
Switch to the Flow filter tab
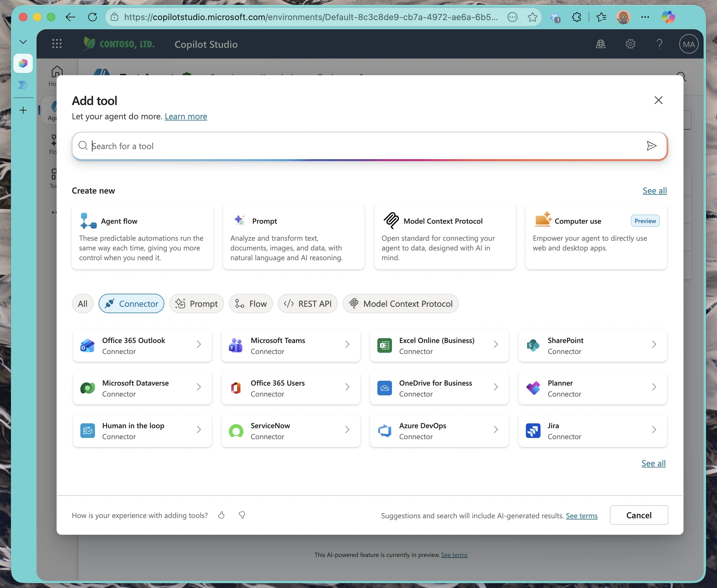251,303
